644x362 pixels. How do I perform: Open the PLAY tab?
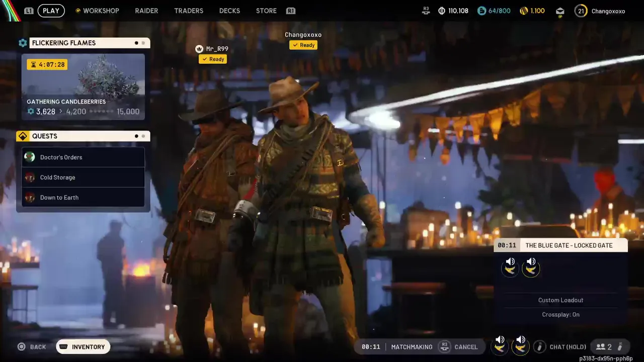51,11
